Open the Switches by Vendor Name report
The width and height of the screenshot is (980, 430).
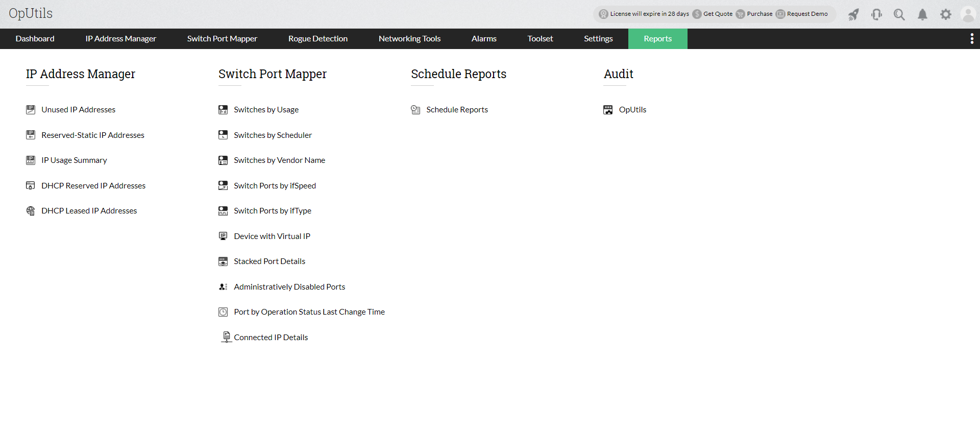279,160
